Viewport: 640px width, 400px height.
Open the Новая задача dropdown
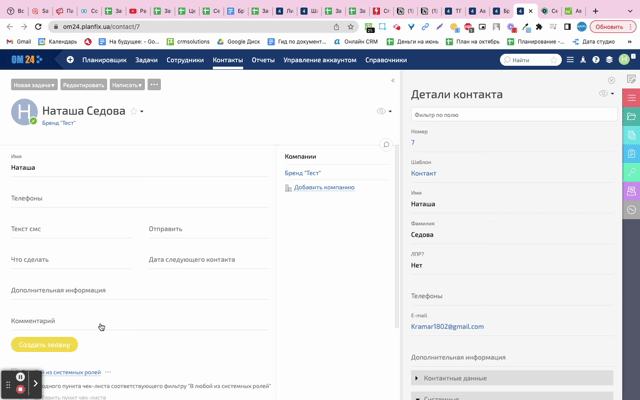coord(34,85)
